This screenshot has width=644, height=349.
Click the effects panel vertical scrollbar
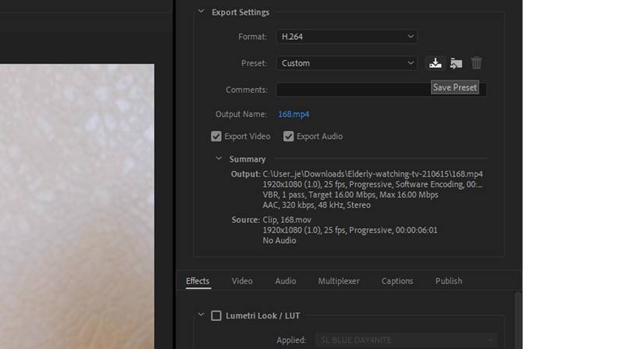coord(518,320)
